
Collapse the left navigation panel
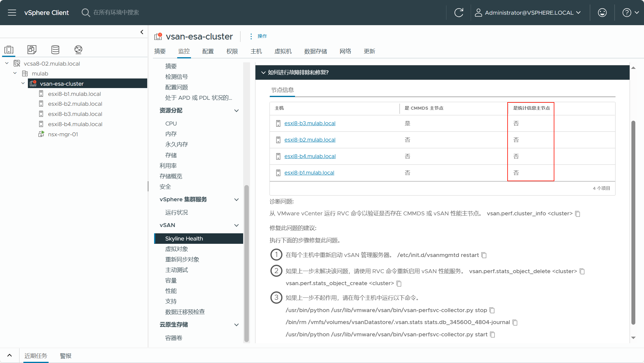point(142,32)
